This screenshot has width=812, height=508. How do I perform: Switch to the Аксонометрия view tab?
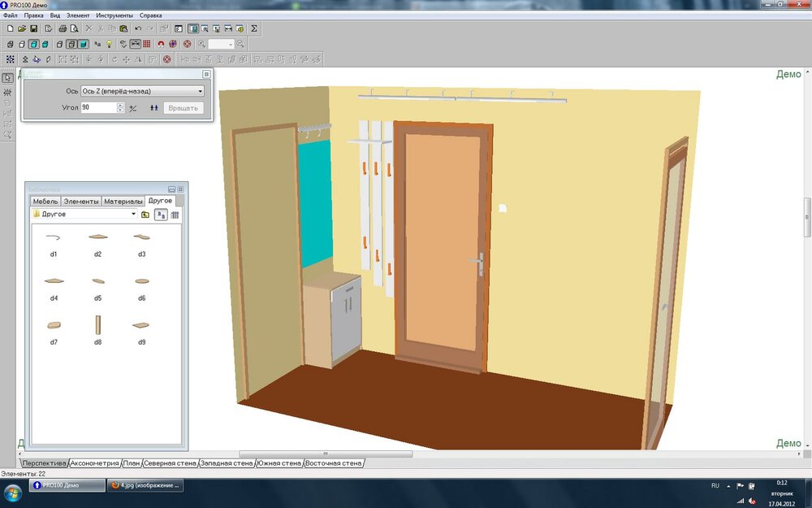(95, 463)
